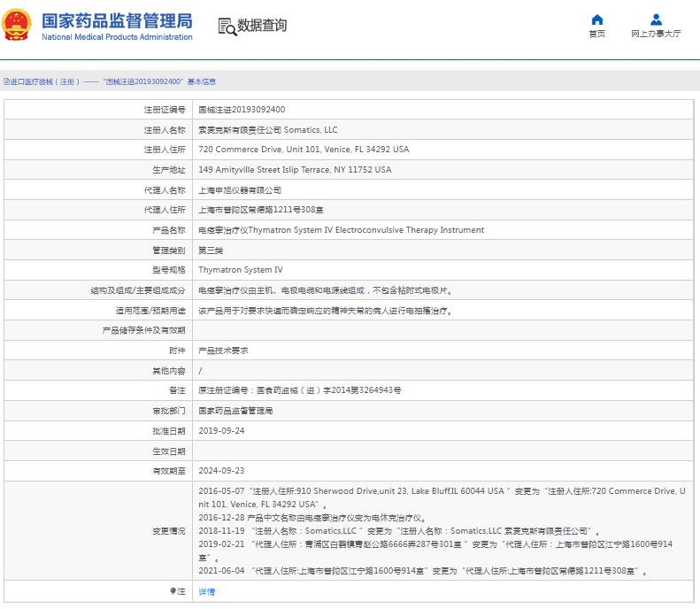Click 适用范围/预期用途 label
Screen dimensions: 700x609
150,311
